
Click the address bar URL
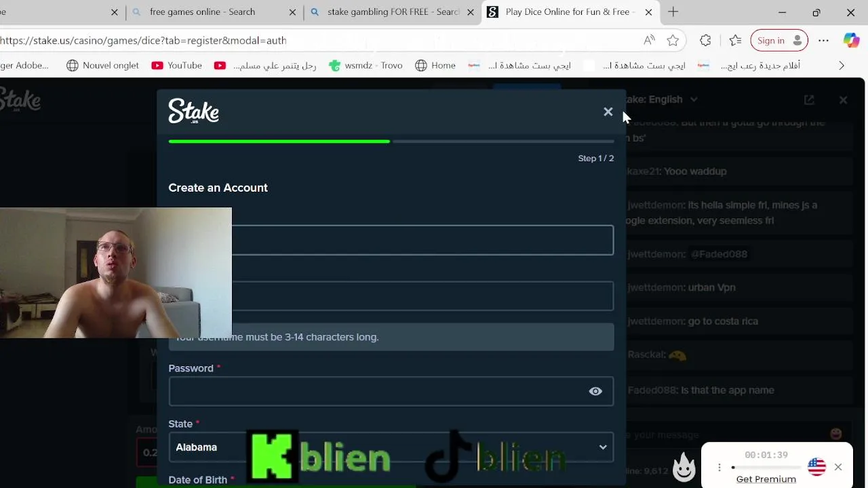tap(143, 41)
